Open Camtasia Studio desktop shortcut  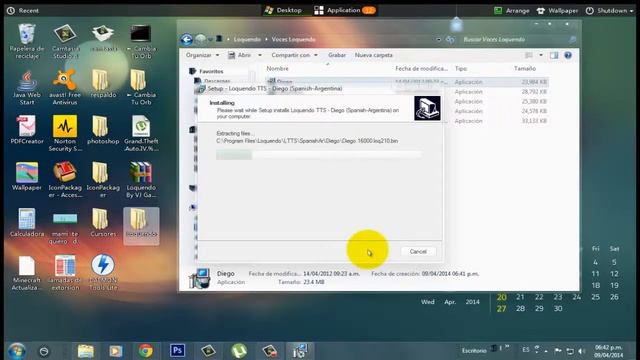click(65, 41)
